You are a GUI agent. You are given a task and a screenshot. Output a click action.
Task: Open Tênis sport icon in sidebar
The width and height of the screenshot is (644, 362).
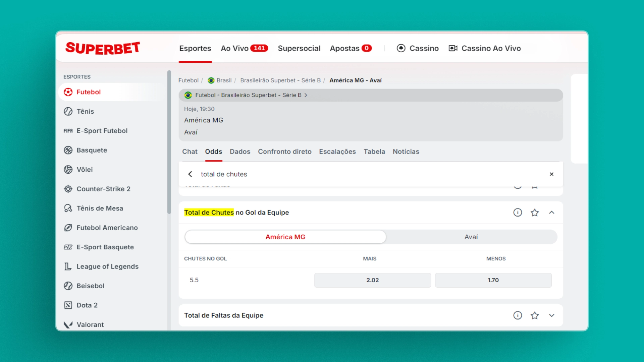(68, 111)
